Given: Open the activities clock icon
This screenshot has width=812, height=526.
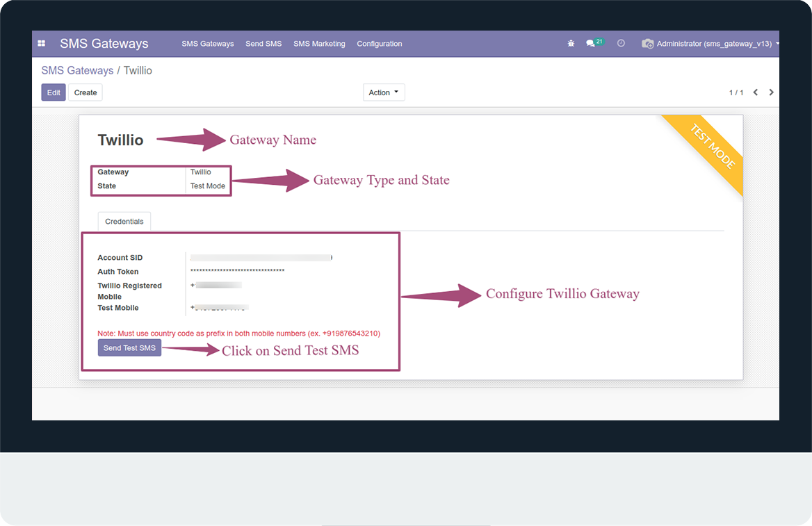Looking at the screenshot, I should click(x=621, y=44).
